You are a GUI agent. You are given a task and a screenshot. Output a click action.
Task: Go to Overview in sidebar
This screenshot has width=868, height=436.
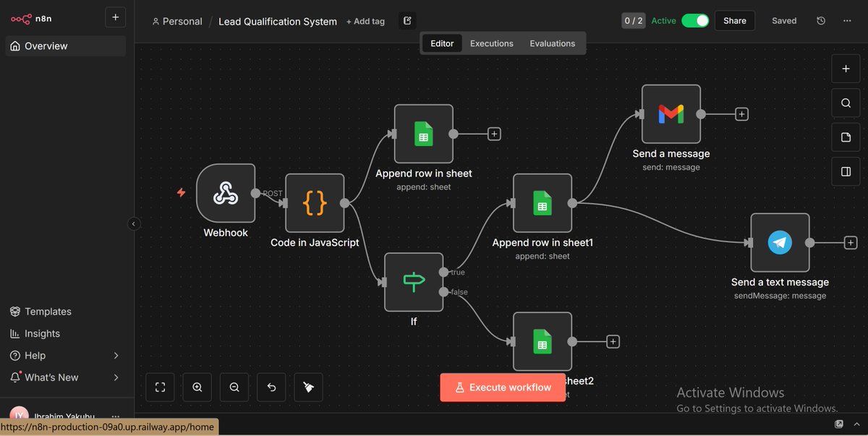click(x=66, y=46)
